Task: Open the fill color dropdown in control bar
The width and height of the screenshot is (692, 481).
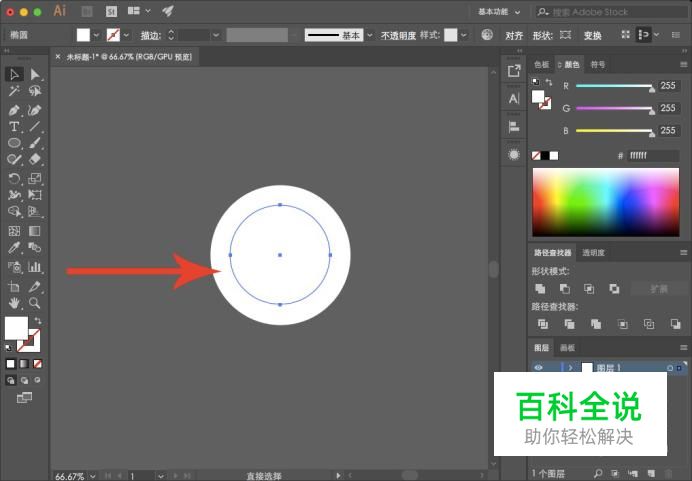Action: pos(97,35)
